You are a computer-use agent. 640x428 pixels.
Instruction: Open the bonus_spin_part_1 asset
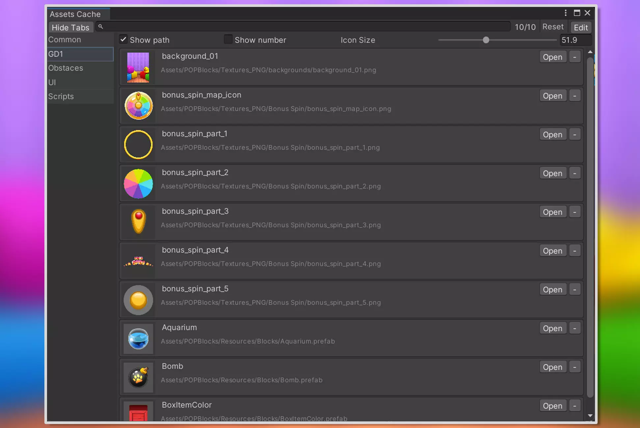(552, 134)
